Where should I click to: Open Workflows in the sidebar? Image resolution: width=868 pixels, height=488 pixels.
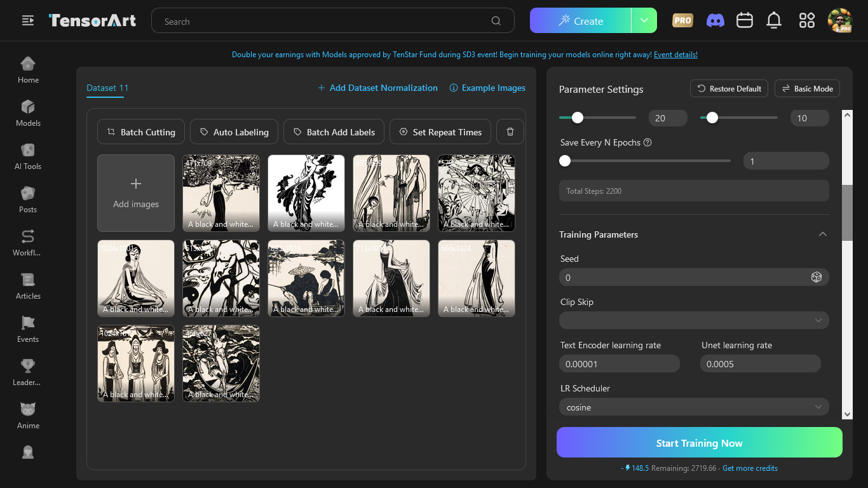coord(28,243)
